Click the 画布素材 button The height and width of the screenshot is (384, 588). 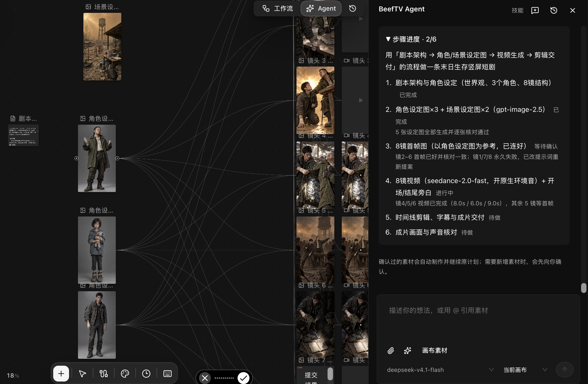pyautogui.click(x=435, y=351)
